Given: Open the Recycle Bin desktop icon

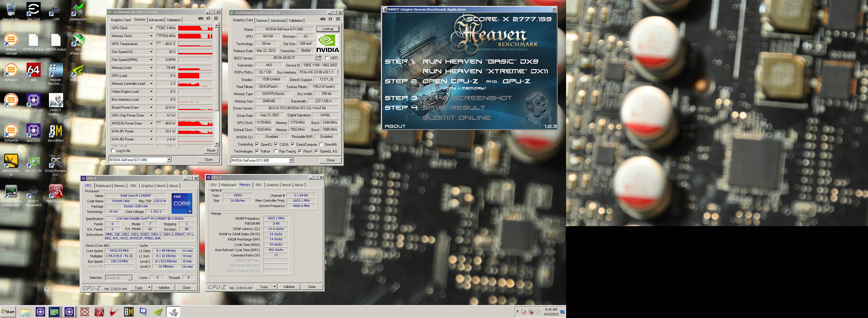Looking at the screenshot, I should pyautogui.click(x=11, y=12).
